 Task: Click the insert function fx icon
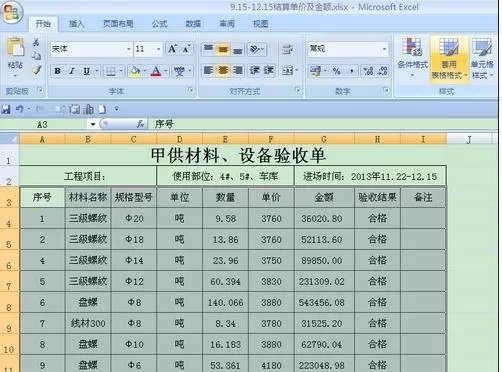(140, 124)
